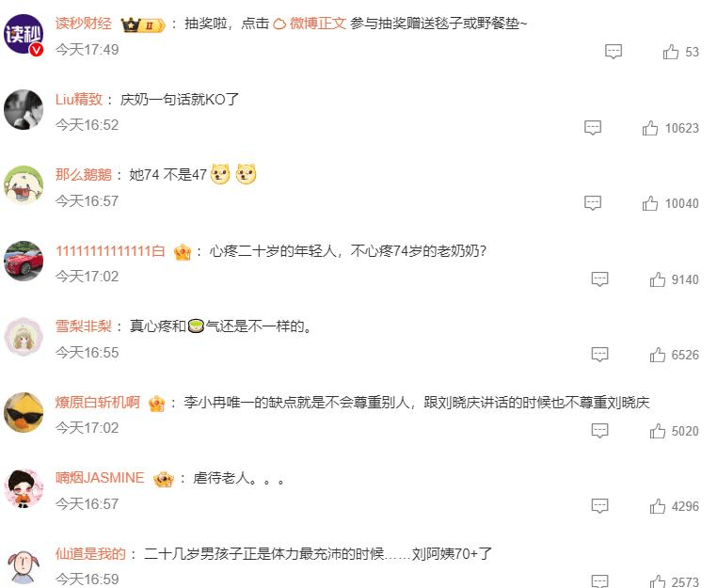Open the 微博正文 link
Viewport: 717px width, 588px height.
(x=310, y=24)
